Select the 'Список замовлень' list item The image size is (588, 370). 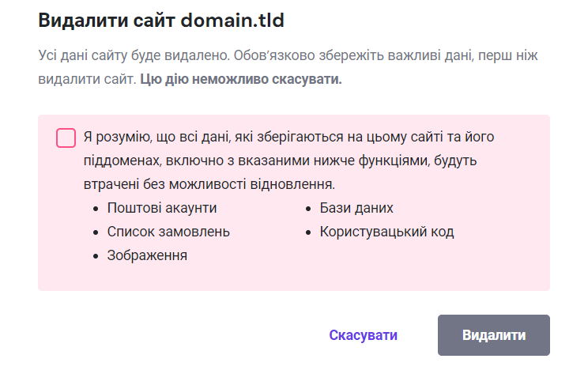(x=168, y=232)
